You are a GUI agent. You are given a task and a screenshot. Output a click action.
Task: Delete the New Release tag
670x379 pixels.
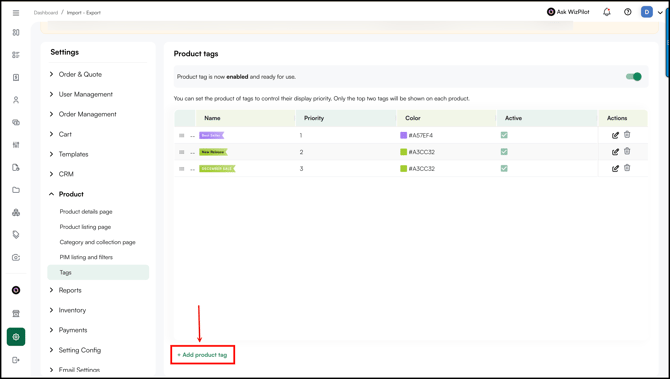[x=627, y=151]
